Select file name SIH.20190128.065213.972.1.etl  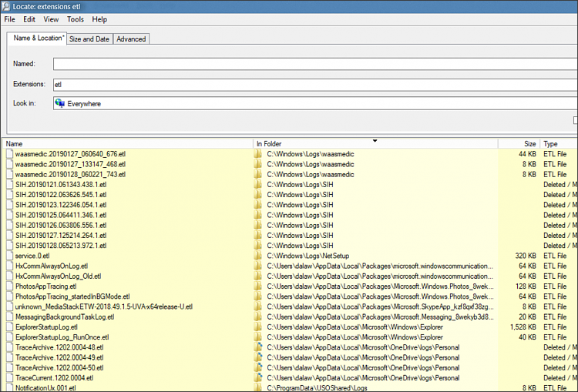click(x=61, y=246)
